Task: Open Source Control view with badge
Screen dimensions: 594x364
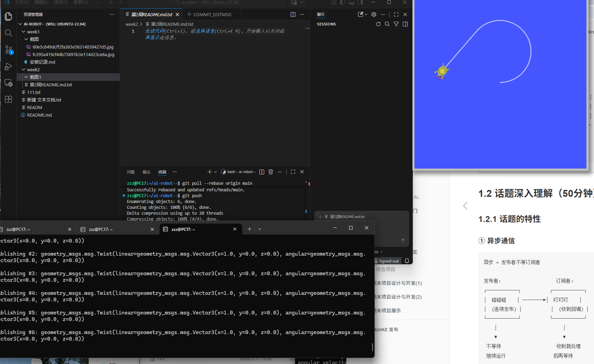Action: click(x=9, y=50)
